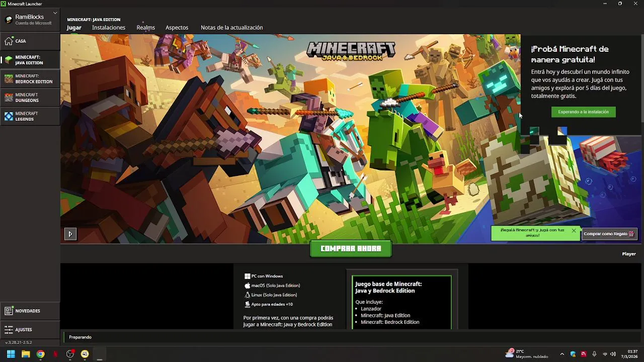The image size is (644, 362).
Task: Select Minecraft: Bedrock Edition in sidebar
Action: coord(30,78)
